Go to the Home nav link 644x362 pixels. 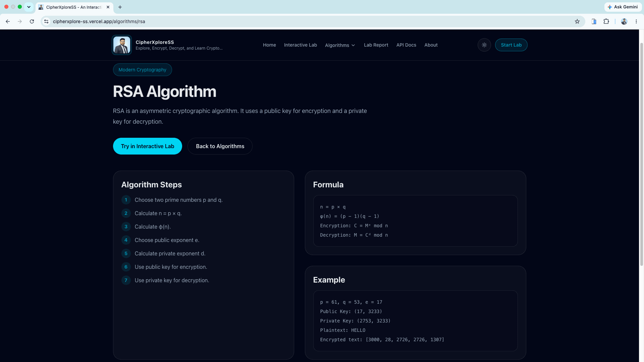coord(269,45)
